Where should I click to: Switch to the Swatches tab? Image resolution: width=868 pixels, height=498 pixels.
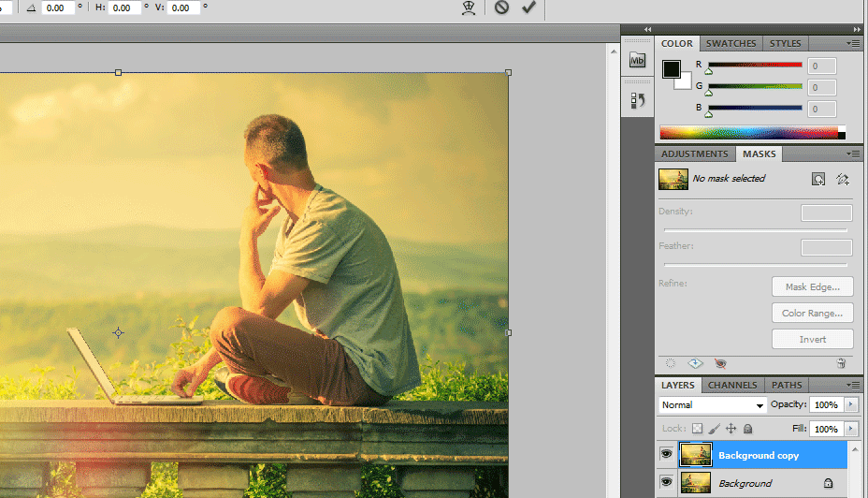(x=731, y=43)
